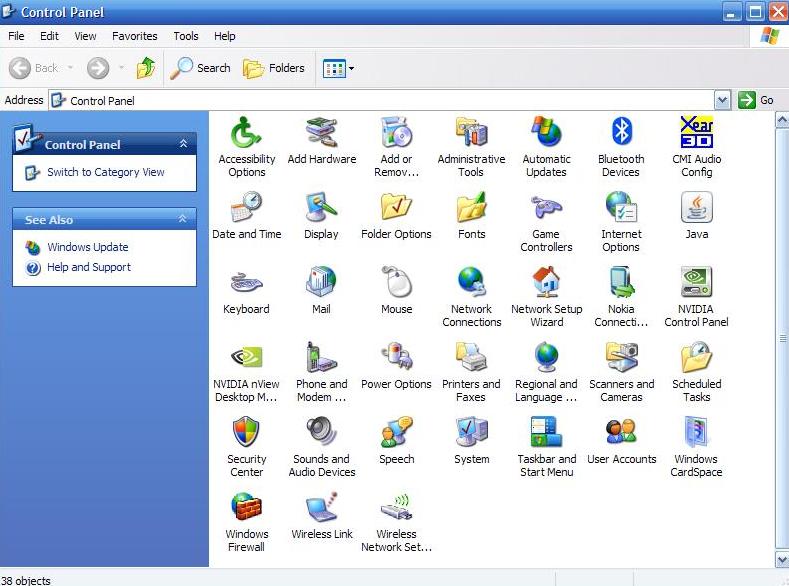Open CMI Audio Config Xear 3D icon

(696, 132)
